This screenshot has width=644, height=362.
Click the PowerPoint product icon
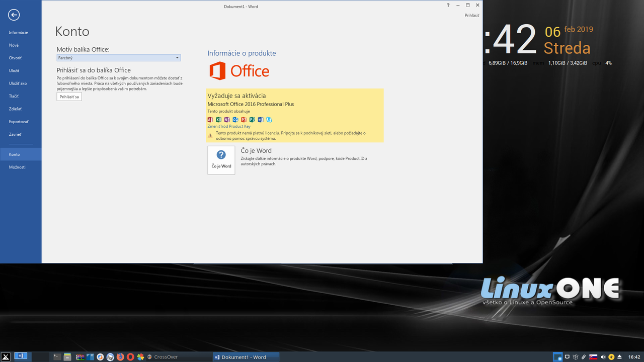click(244, 120)
